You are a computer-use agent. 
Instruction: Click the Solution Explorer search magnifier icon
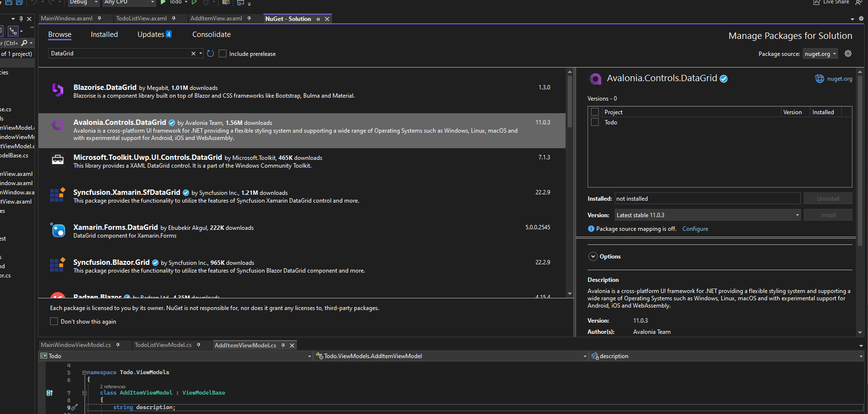click(24, 43)
